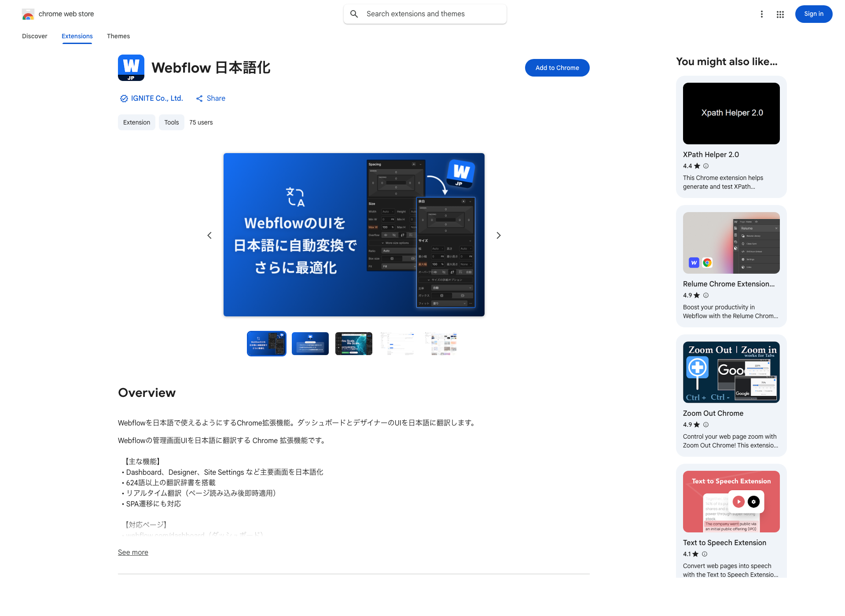Click the rating info icon for Relume Chrome Extension
The height and width of the screenshot is (616, 845).
click(706, 295)
